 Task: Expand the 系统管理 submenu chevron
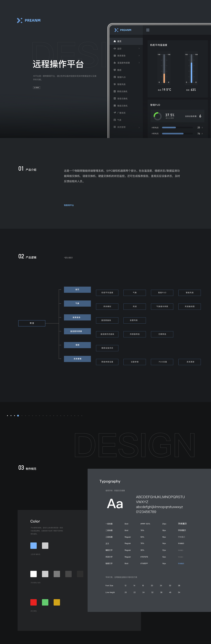pyautogui.click(x=139, y=127)
